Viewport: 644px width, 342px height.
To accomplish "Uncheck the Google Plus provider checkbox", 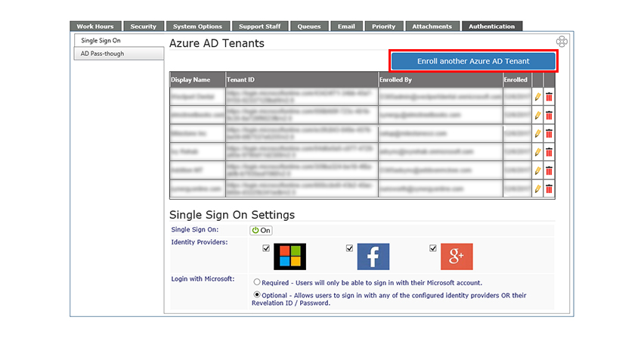I will click(x=433, y=248).
